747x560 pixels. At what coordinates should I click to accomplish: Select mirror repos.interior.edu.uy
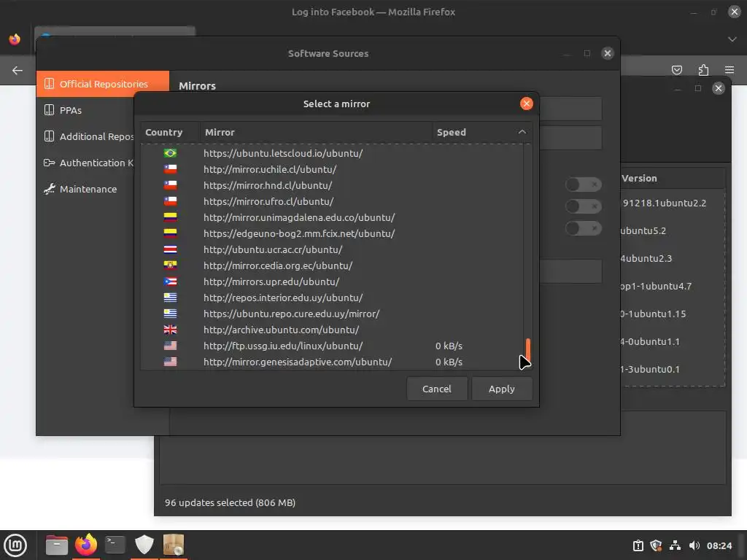pyautogui.click(x=332, y=297)
